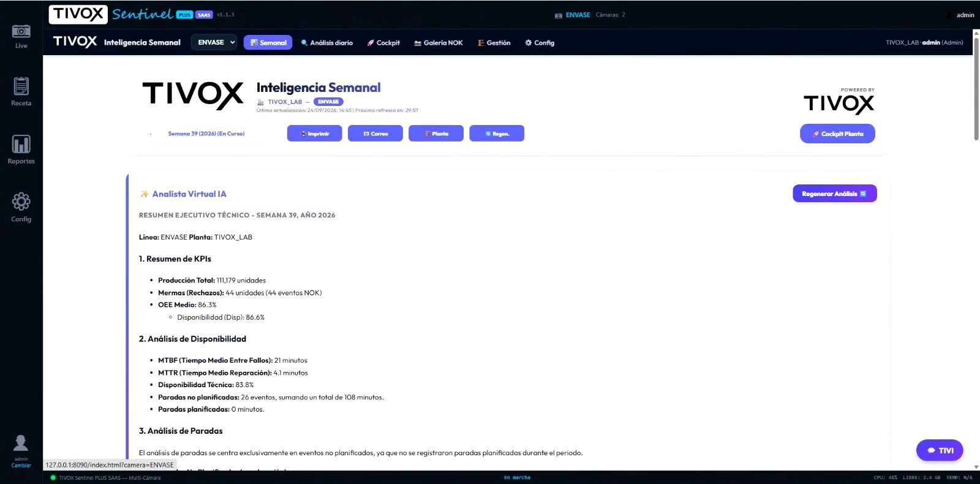Image resolution: width=980 pixels, height=484 pixels.
Task: Open the Cockpit tab
Action: 383,43
